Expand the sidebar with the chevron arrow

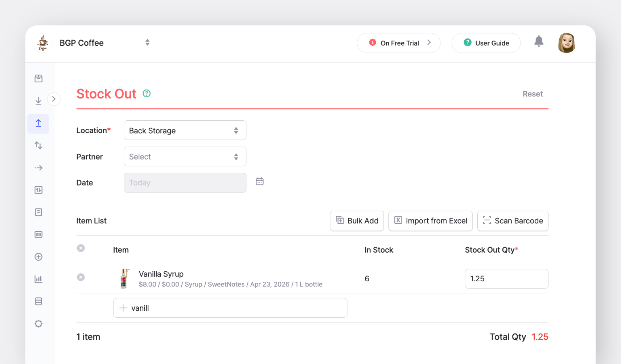(54, 99)
